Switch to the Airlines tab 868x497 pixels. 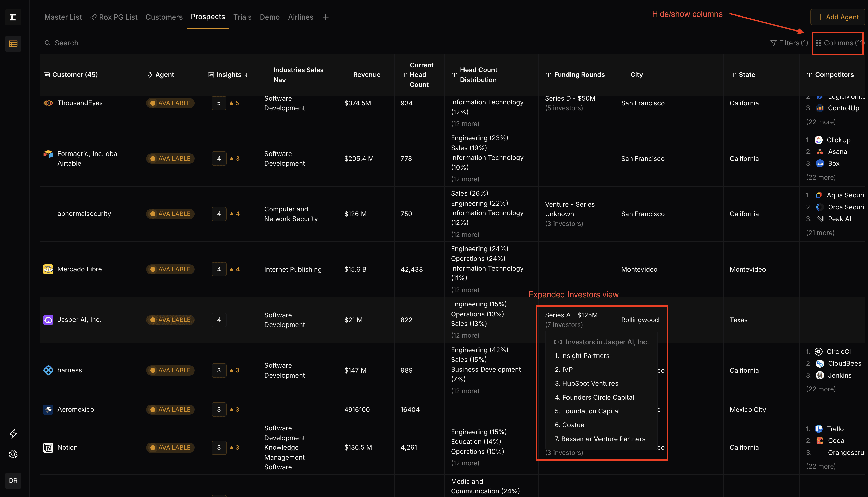click(x=301, y=17)
